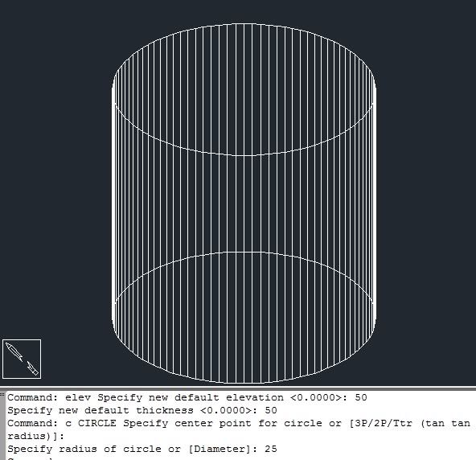
Task: Click the 'radius)]:' wrapped history line
Action: tap(36, 437)
